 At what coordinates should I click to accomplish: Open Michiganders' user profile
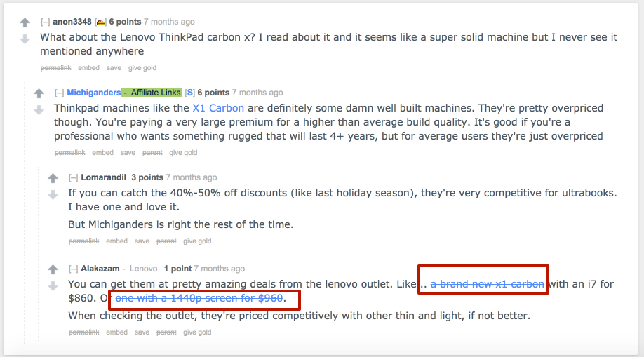pyautogui.click(x=93, y=93)
